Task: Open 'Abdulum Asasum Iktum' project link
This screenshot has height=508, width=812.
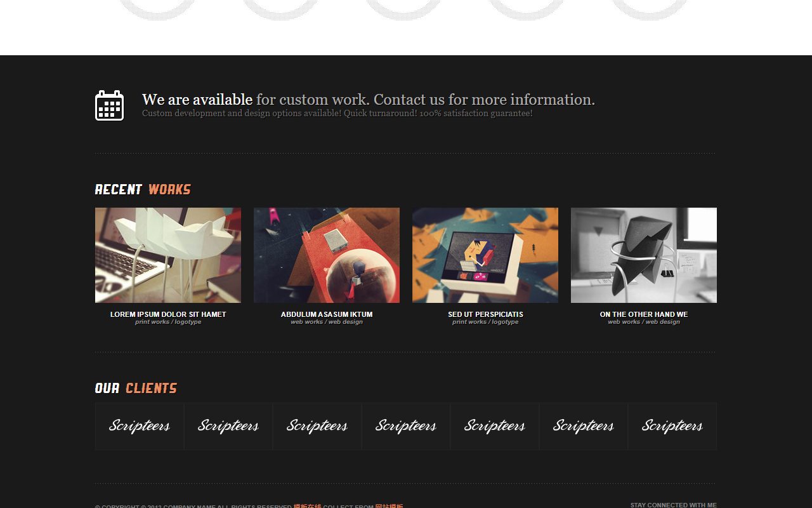Action: tap(327, 314)
